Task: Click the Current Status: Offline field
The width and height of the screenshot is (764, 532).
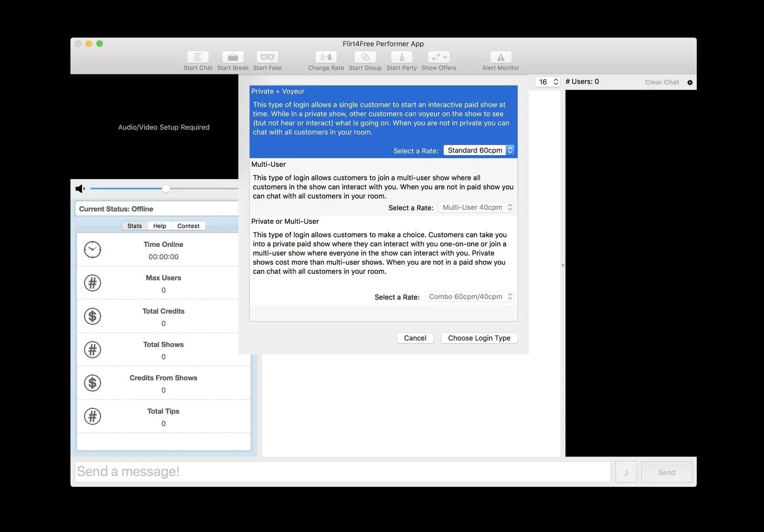Action: [157, 209]
